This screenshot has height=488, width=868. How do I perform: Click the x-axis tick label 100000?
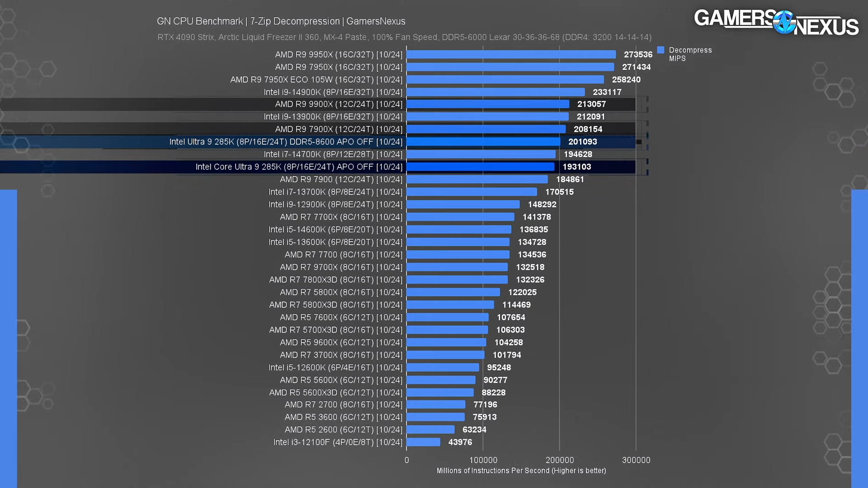(x=483, y=460)
